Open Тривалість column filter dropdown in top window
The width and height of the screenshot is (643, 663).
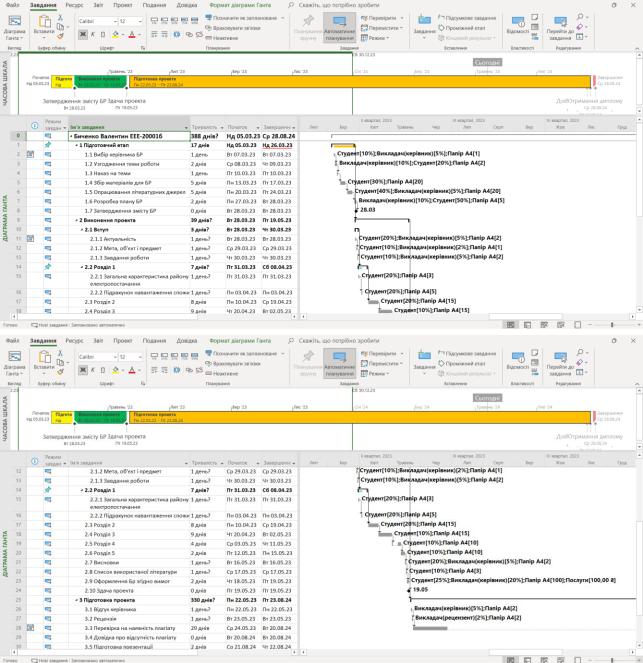point(222,127)
